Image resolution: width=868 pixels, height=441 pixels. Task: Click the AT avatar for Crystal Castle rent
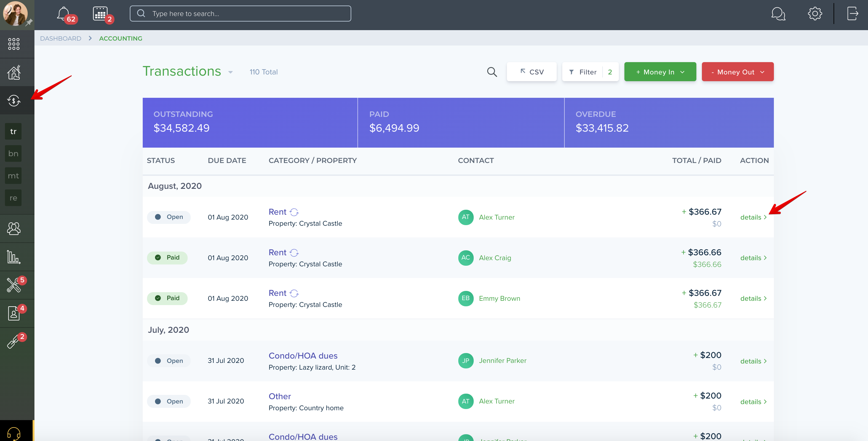coord(466,217)
